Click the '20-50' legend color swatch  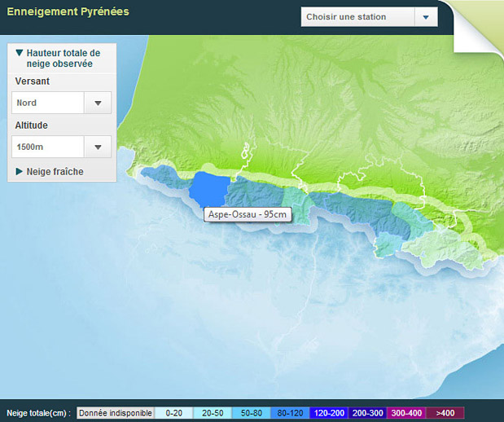[x=213, y=413]
